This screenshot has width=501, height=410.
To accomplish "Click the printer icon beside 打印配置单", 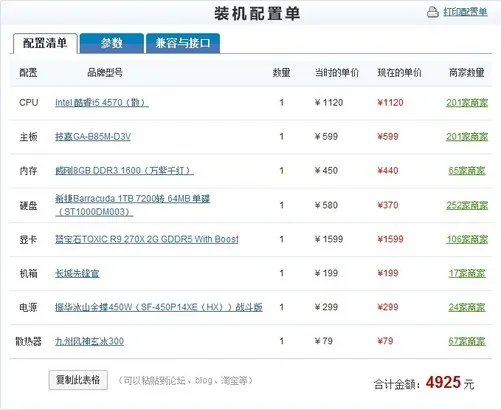I will point(433,12).
